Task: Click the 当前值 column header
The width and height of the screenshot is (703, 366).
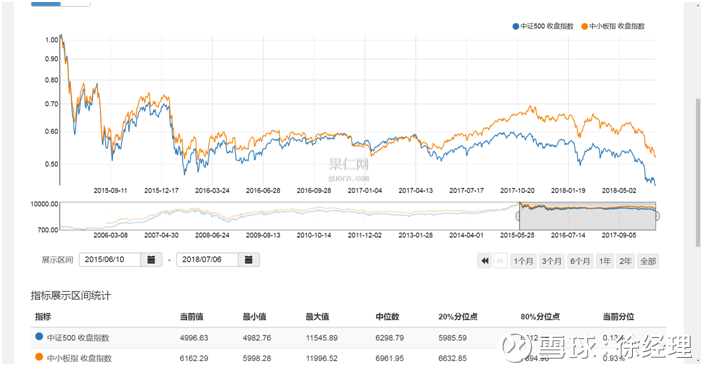Action: [191, 317]
